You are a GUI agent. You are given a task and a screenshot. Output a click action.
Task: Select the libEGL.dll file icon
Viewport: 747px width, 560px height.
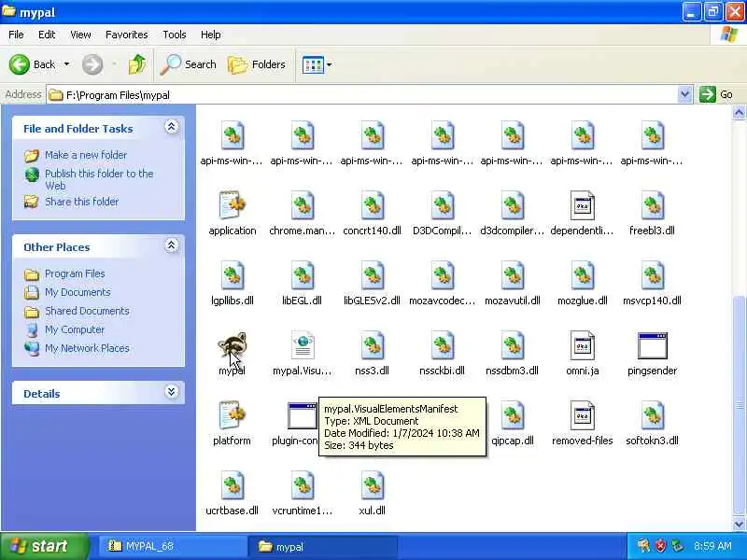tap(302, 275)
